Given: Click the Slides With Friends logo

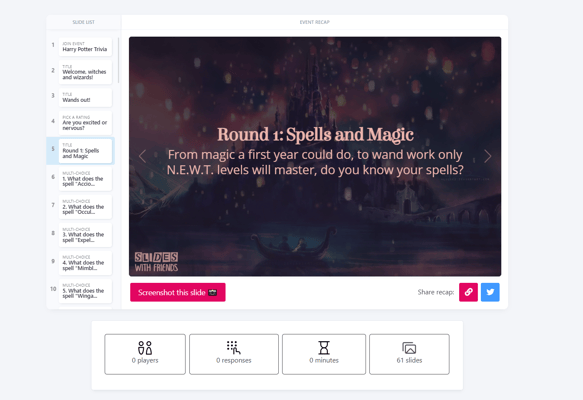Looking at the screenshot, I should (156, 262).
